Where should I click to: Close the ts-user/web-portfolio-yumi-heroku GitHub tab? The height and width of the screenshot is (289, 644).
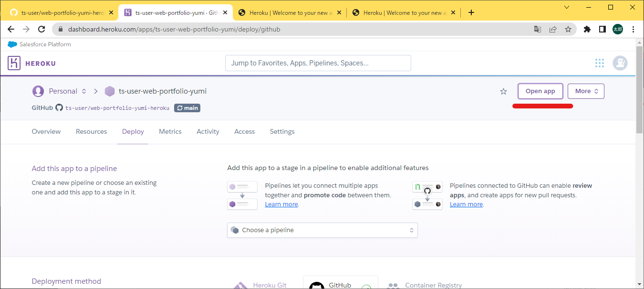[x=111, y=13]
